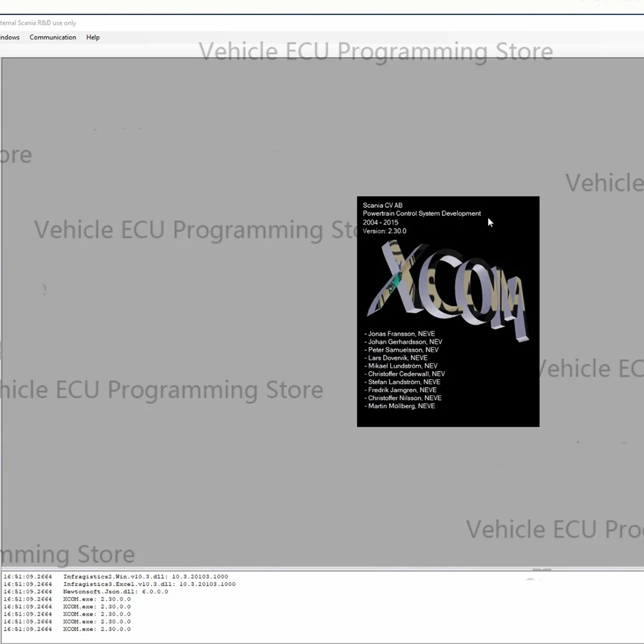Open the Communication menu

tap(53, 37)
